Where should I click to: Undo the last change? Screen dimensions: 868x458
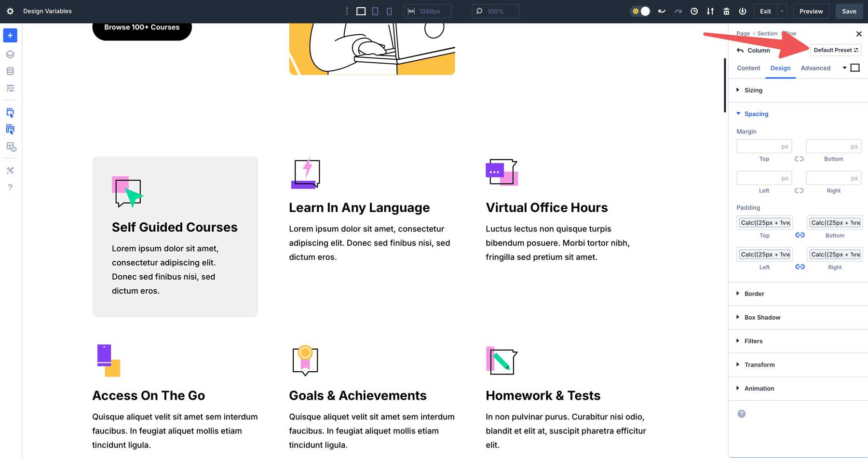pyautogui.click(x=662, y=11)
